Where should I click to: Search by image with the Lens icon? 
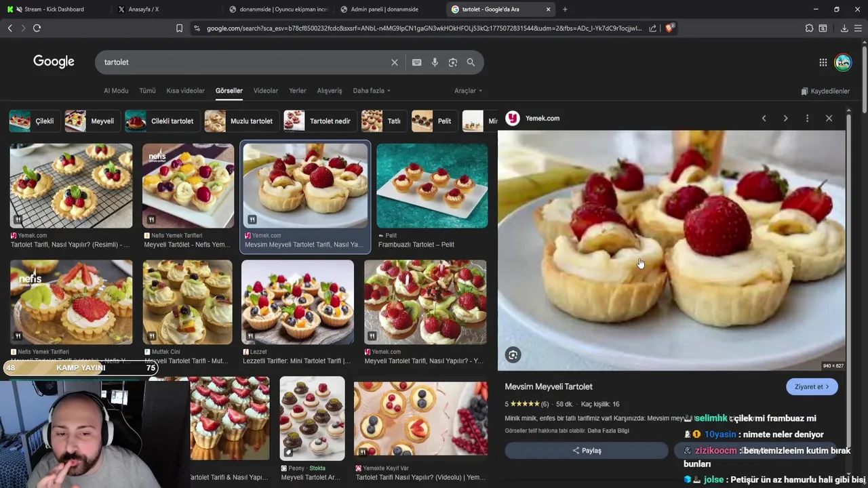click(453, 62)
